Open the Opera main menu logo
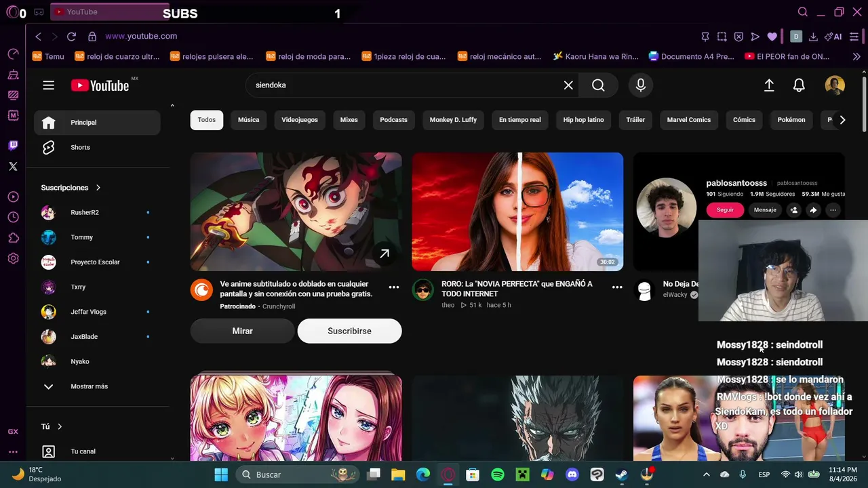Screen dimensions: 868x488 (x=12, y=12)
